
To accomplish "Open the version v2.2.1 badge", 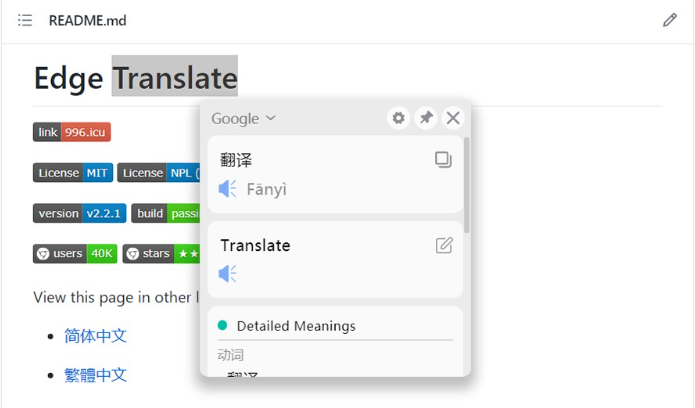I will click(x=79, y=213).
